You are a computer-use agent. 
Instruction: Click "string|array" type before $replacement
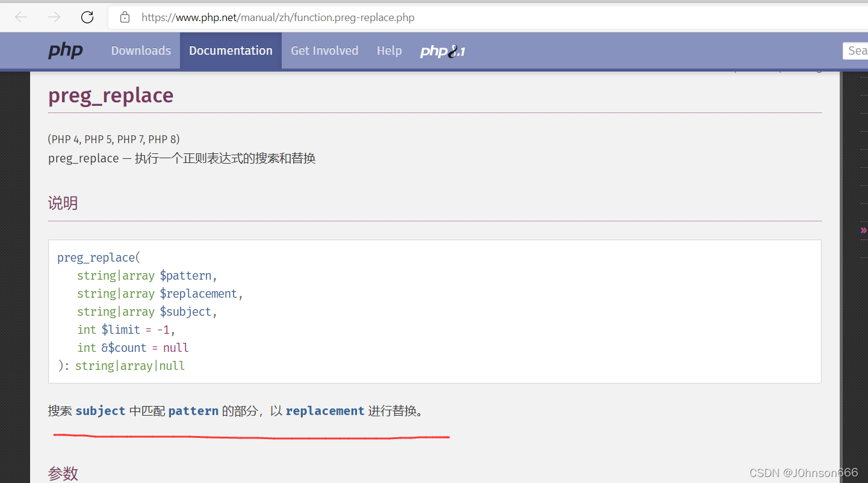point(116,294)
